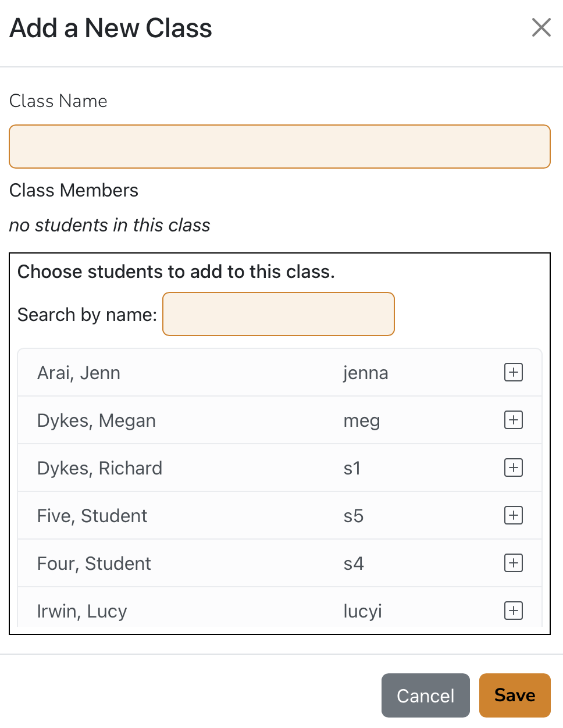
Task: Click username jenna in student list
Action: click(365, 373)
